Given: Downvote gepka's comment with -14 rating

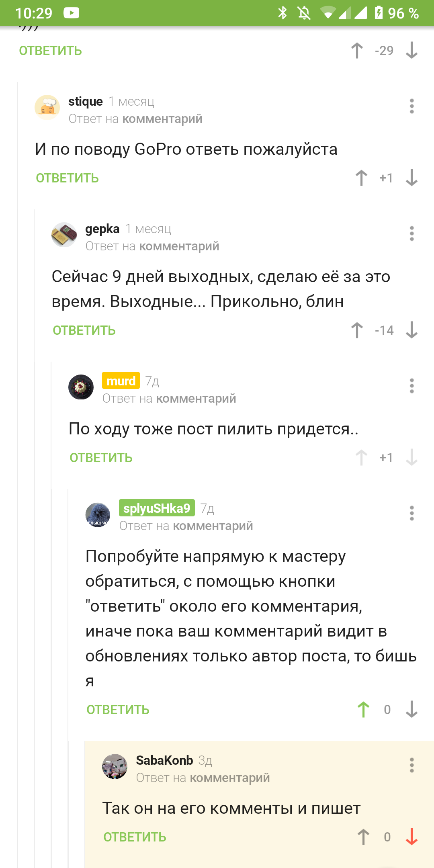Looking at the screenshot, I should 411,330.
